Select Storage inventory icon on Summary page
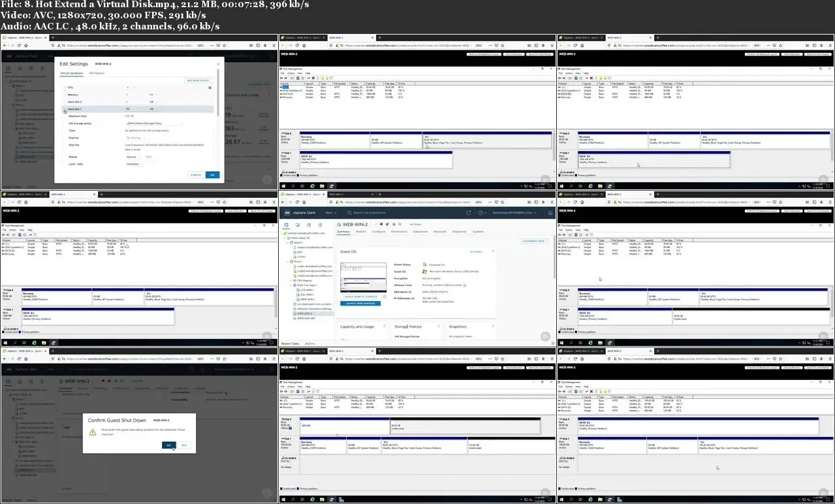 click(x=309, y=225)
